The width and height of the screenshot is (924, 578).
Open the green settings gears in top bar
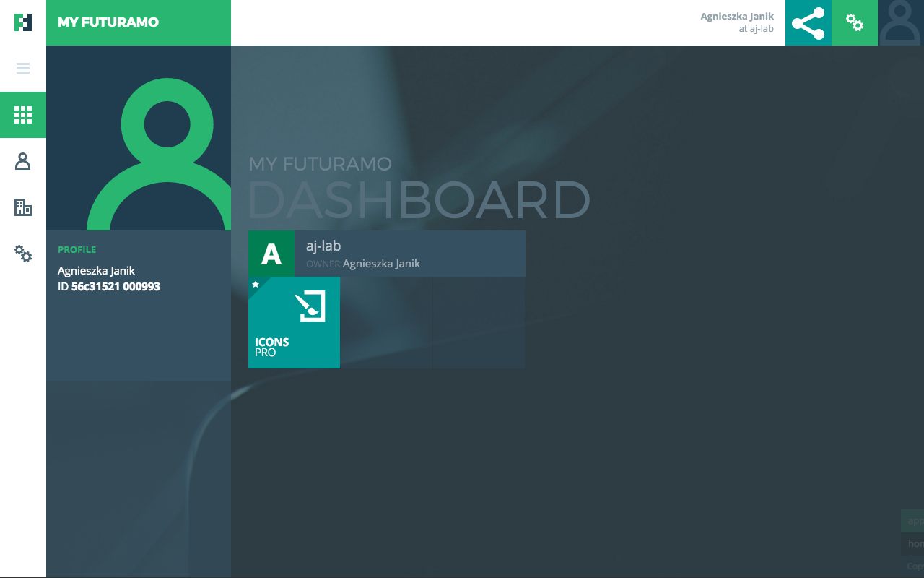click(x=855, y=23)
